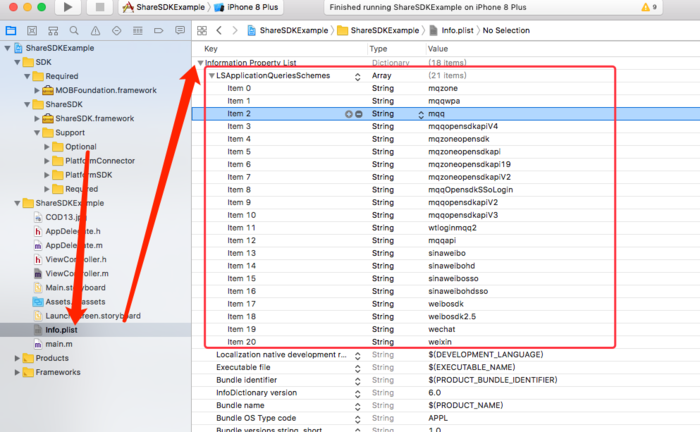The height and width of the screenshot is (432, 700).
Task: Expand MOBFoundation.framework
Action: coord(37,90)
